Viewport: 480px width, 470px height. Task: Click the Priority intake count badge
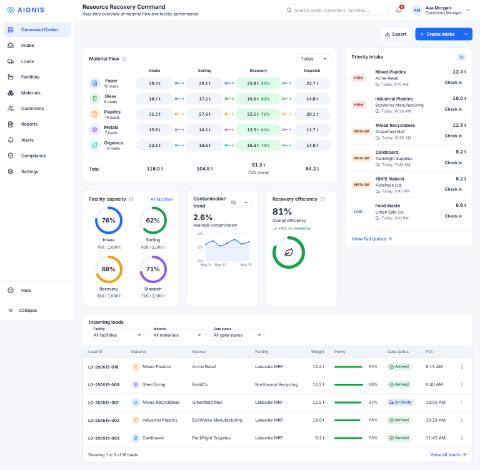click(461, 57)
